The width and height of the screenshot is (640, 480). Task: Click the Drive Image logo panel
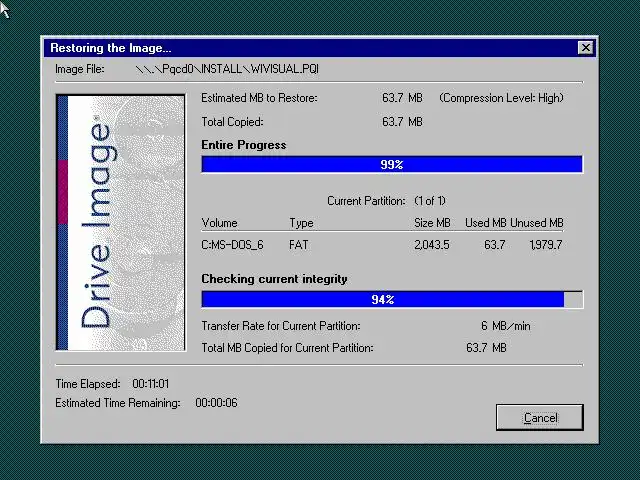120,222
